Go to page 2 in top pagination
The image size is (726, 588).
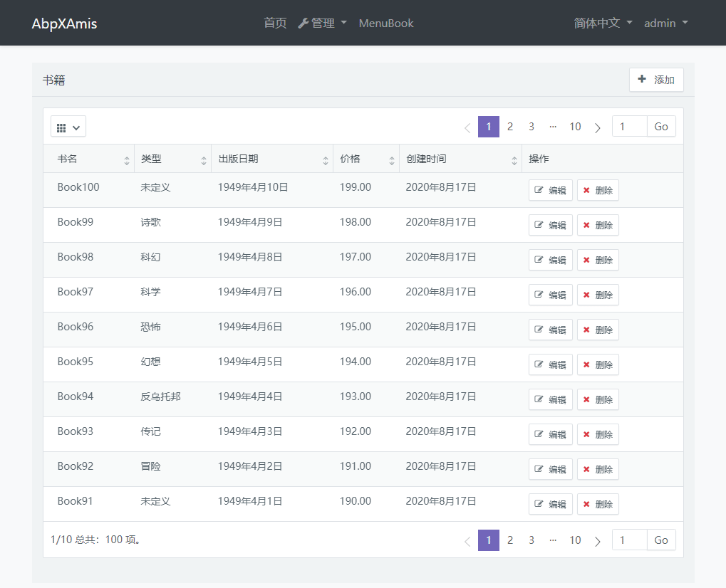[510, 127]
